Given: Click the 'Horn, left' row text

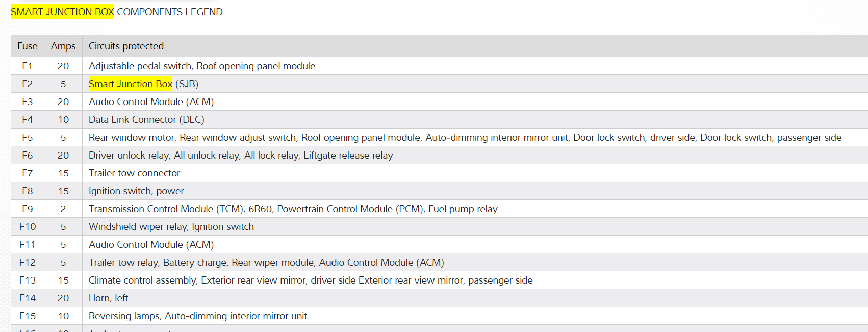Looking at the screenshot, I should coord(109,298).
